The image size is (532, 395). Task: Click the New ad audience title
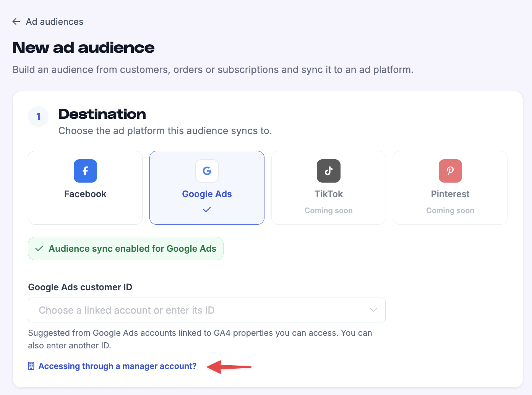[83, 48]
